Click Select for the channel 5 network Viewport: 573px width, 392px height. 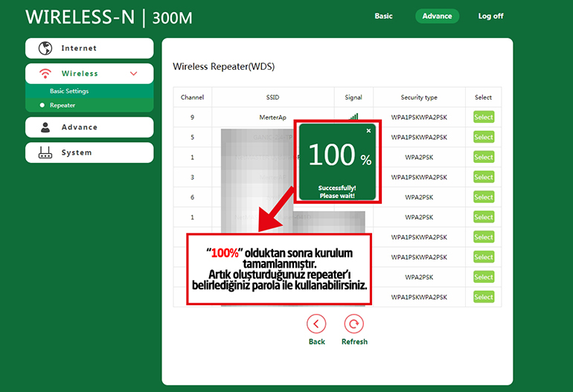(x=484, y=138)
